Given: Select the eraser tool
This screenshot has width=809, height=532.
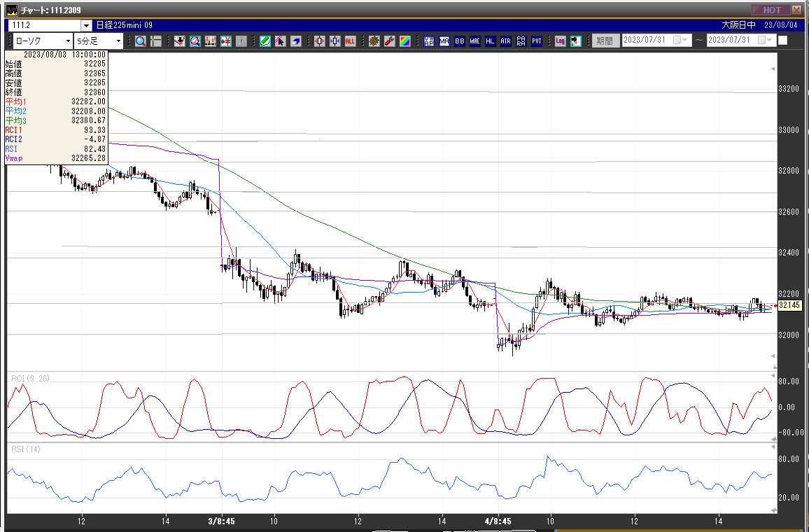Looking at the screenshot, I should [295, 41].
